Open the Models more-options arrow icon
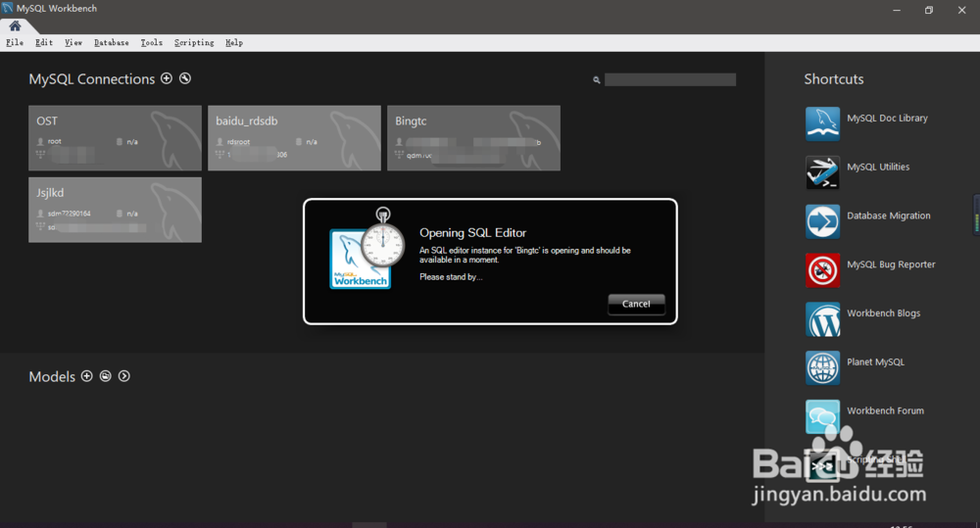The width and height of the screenshot is (980, 528). coord(124,375)
